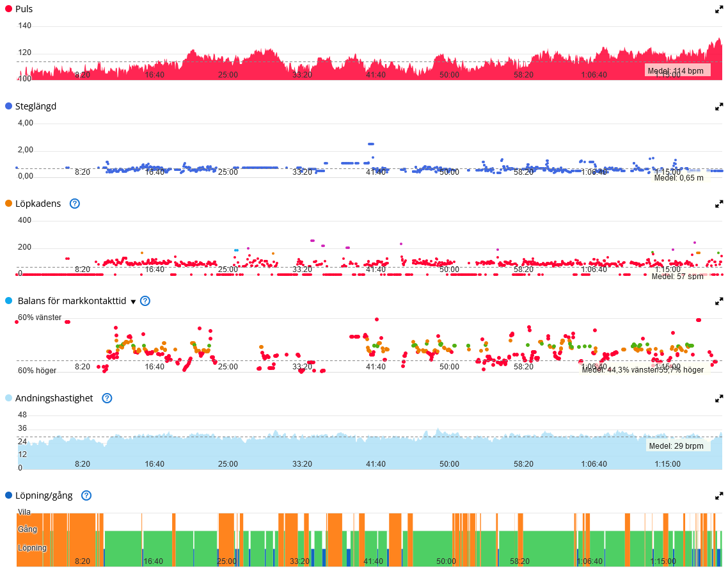Viewport: 728px width, 571px height.
Task: Open help for Löpkadens
Action: pyautogui.click(x=75, y=204)
